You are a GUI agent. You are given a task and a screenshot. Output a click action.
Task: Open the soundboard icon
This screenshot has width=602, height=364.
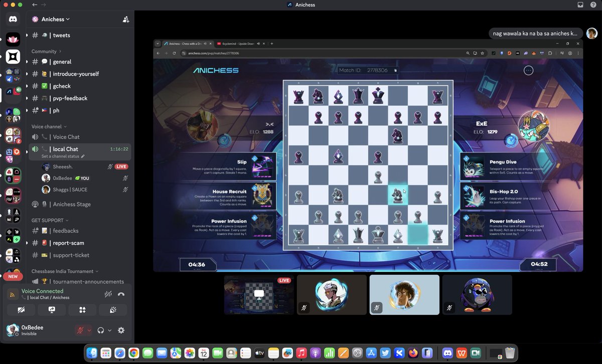click(x=113, y=310)
